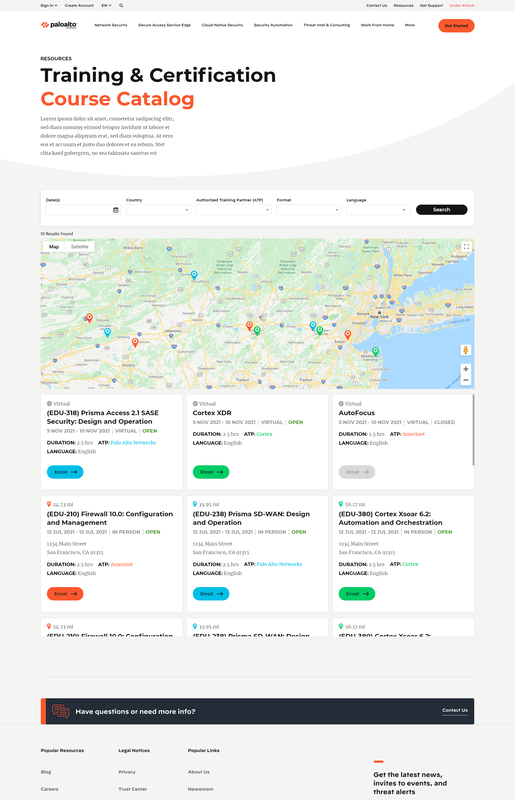Open the calendar icon in Date(s) field
Image resolution: width=515 pixels, height=800 pixels.
[116, 210]
